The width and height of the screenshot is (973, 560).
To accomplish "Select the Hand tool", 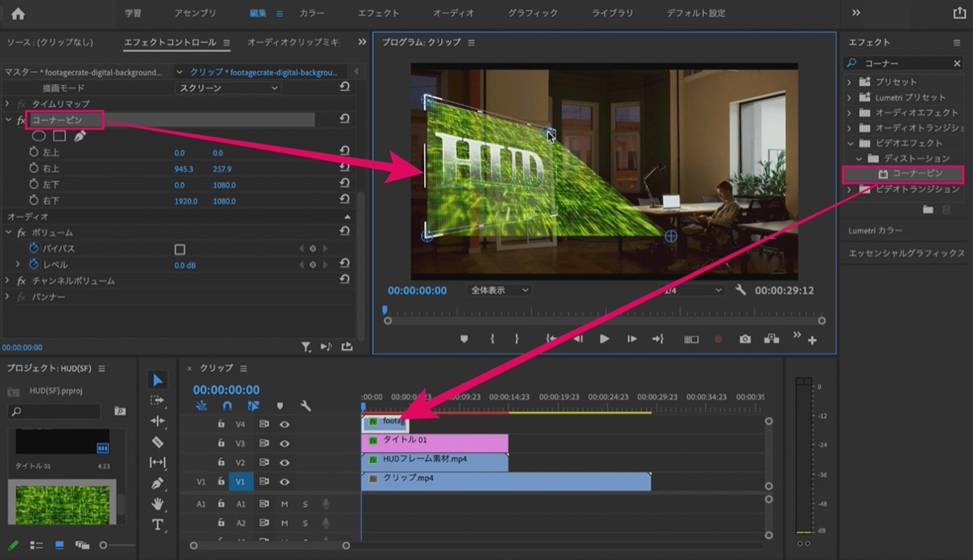I will pos(157,503).
